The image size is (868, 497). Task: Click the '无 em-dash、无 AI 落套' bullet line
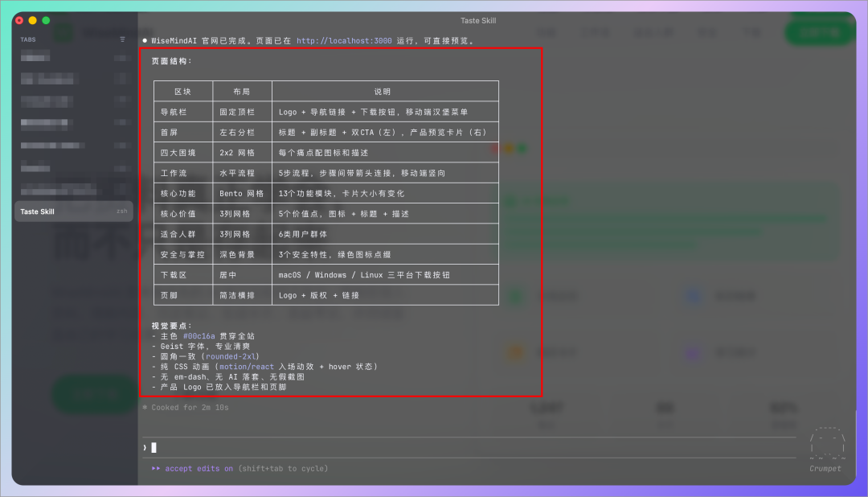coord(228,376)
